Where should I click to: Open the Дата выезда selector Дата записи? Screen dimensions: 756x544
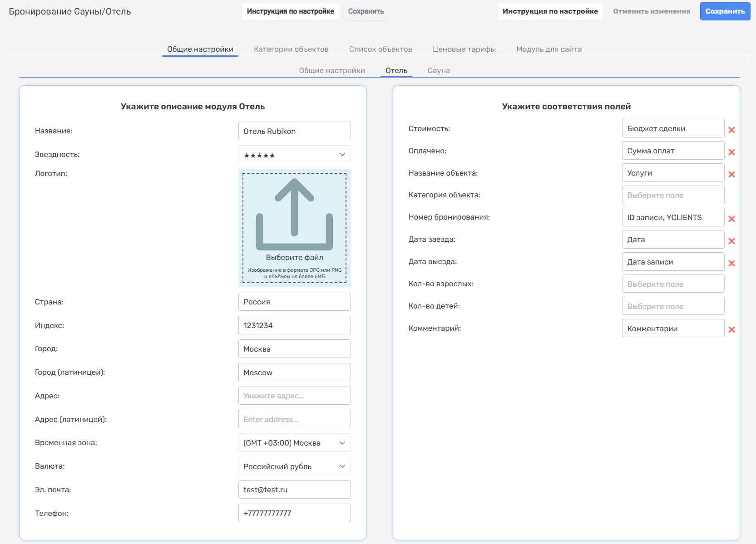click(x=673, y=262)
